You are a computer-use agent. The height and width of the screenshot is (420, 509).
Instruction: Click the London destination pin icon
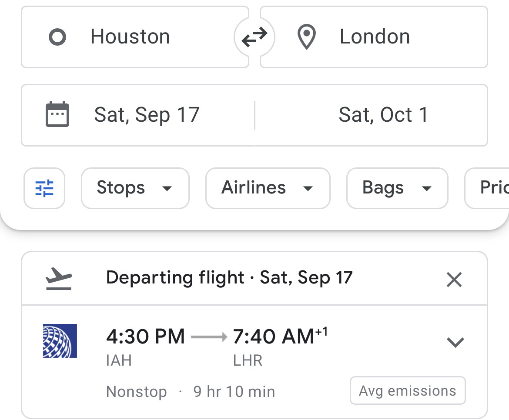coord(306,37)
